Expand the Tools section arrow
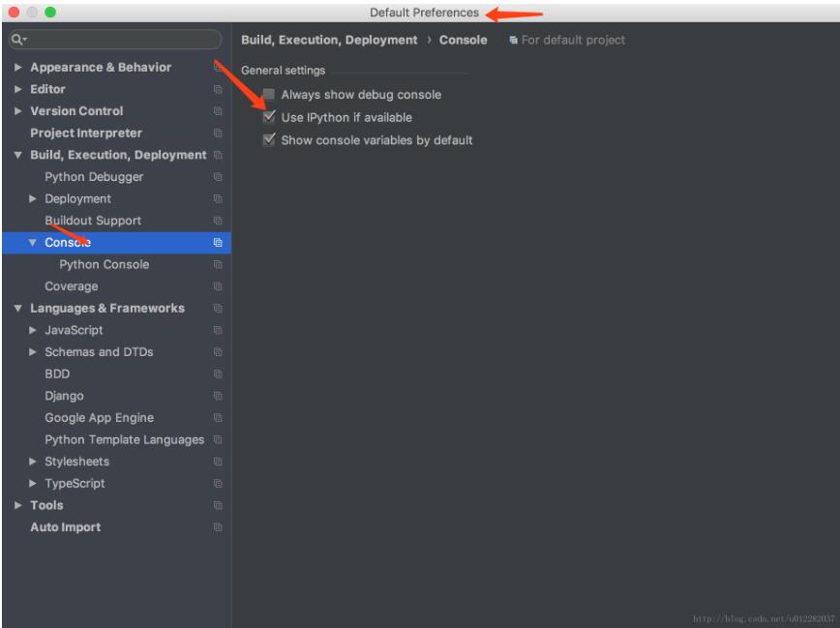840x628 pixels. pos(17,505)
